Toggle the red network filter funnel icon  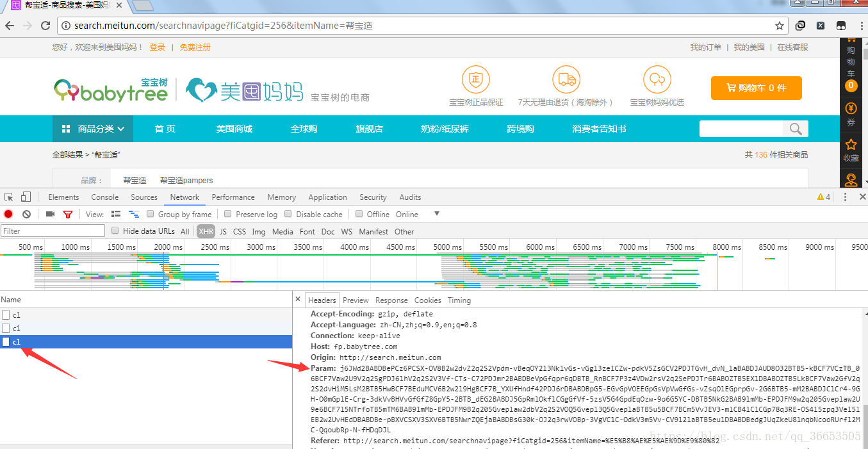(67, 214)
